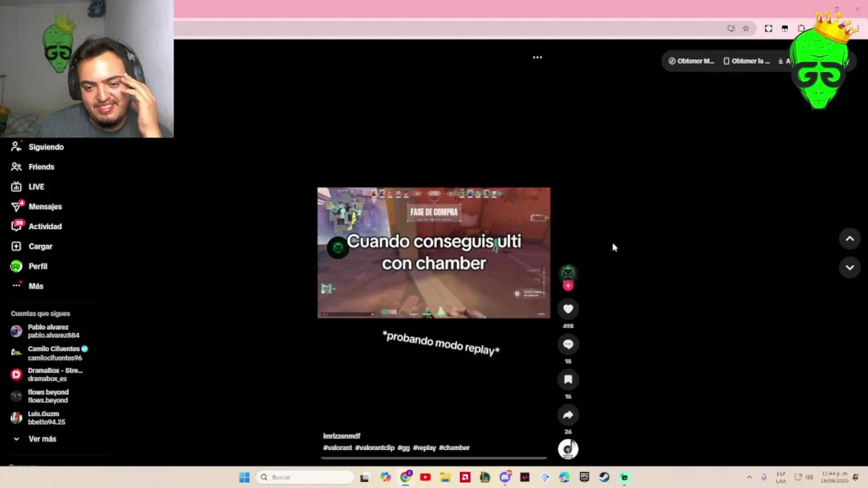The height and width of the screenshot is (488, 868).
Task: Open Perfil in the TikTok sidebar
Action: pyautogui.click(x=29, y=266)
